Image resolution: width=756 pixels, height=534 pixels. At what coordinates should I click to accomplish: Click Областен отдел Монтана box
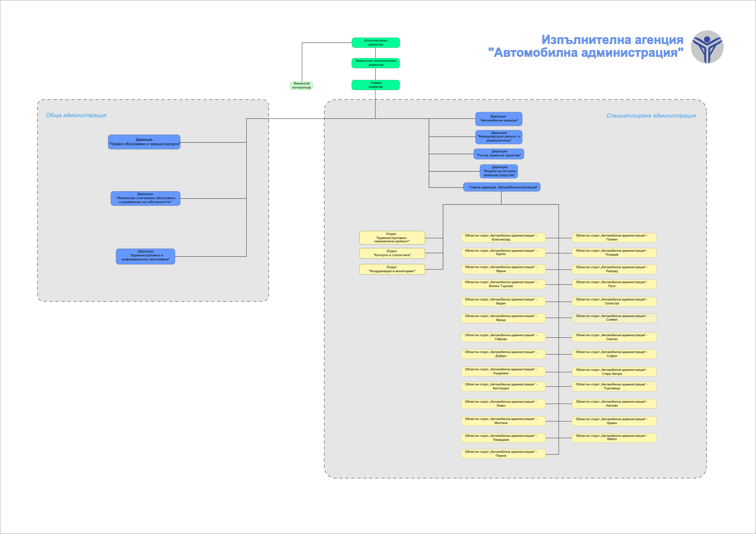(x=503, y=421)
